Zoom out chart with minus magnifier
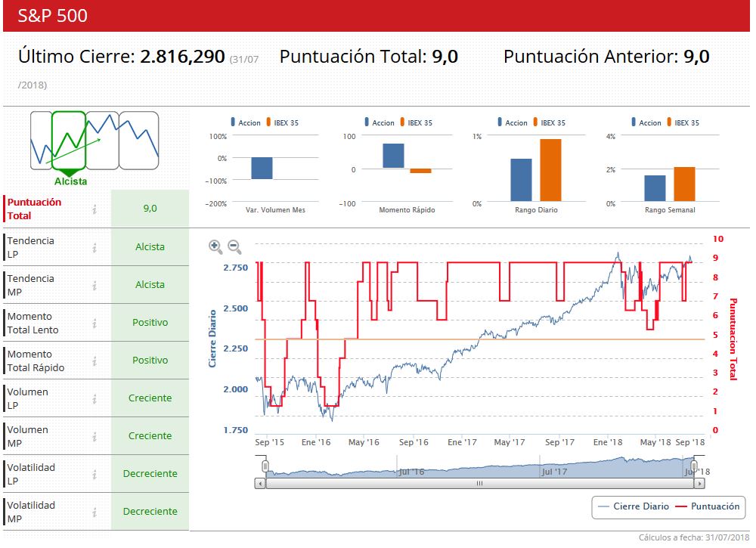This screenshot has height=548, width=756. pyautogui.click(x=234, y=246)
